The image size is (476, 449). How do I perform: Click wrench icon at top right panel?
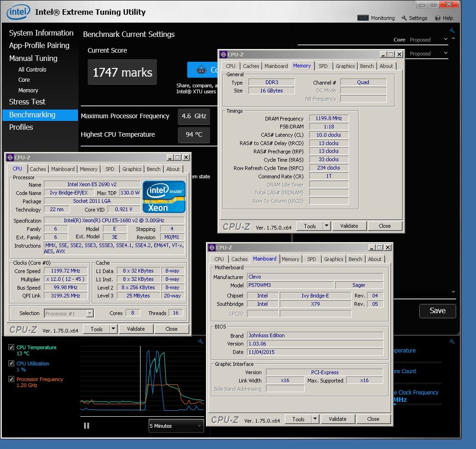tap(452, 31)
